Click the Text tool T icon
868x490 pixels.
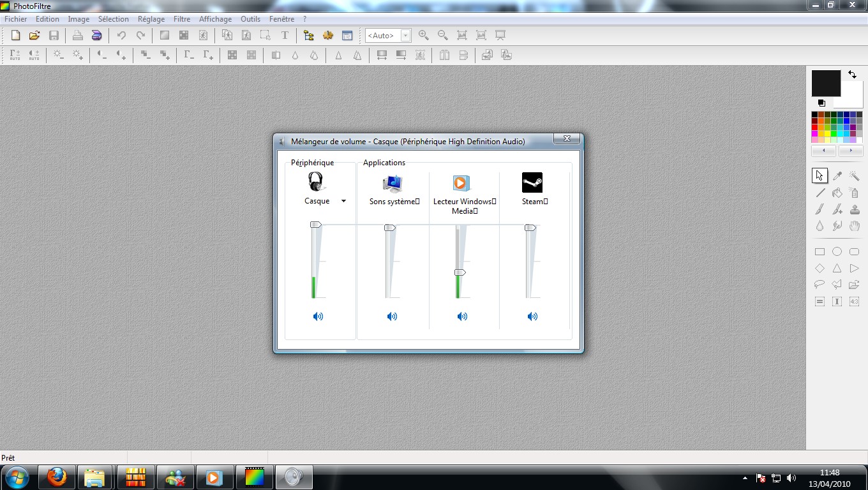(x=285, y=36)
